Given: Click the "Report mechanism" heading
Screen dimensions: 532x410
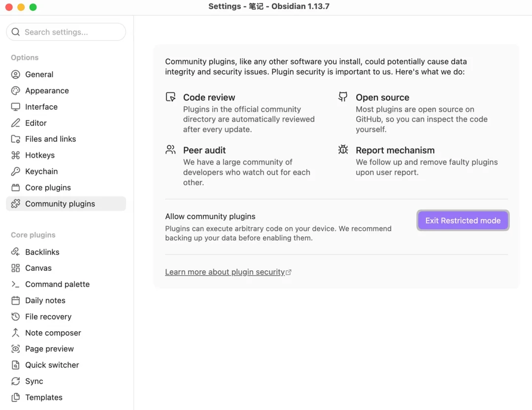Looking at the screenshot, I should click(x=395, y=150).
